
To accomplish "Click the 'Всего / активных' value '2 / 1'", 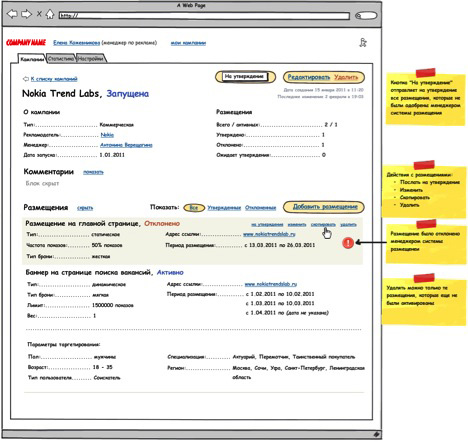I will (x=331, y=124).
